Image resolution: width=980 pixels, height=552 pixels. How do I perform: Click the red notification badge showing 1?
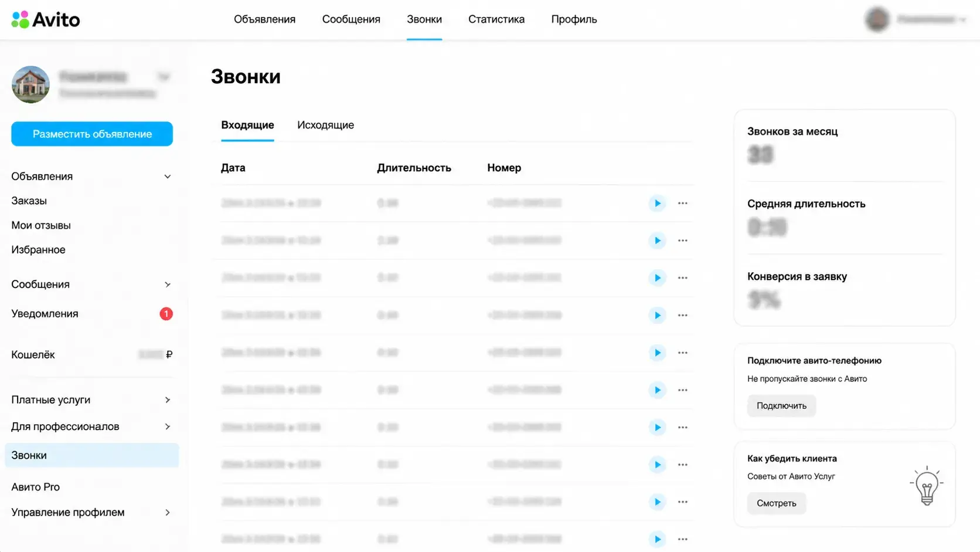coord(166,314)
